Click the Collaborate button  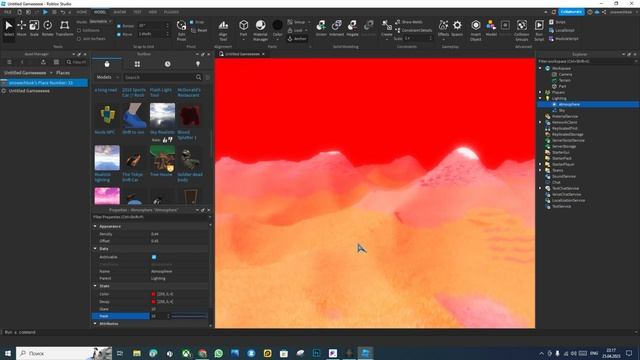[x=571, y=12]
